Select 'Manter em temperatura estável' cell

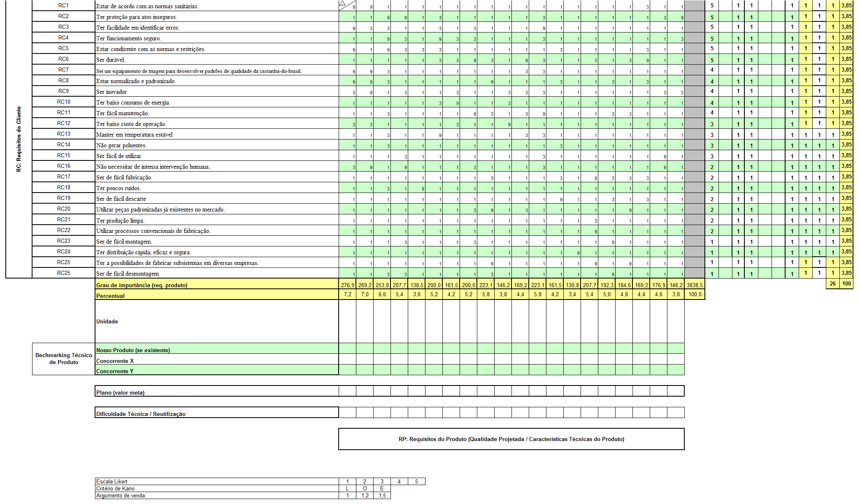click(x=217, y=134)
